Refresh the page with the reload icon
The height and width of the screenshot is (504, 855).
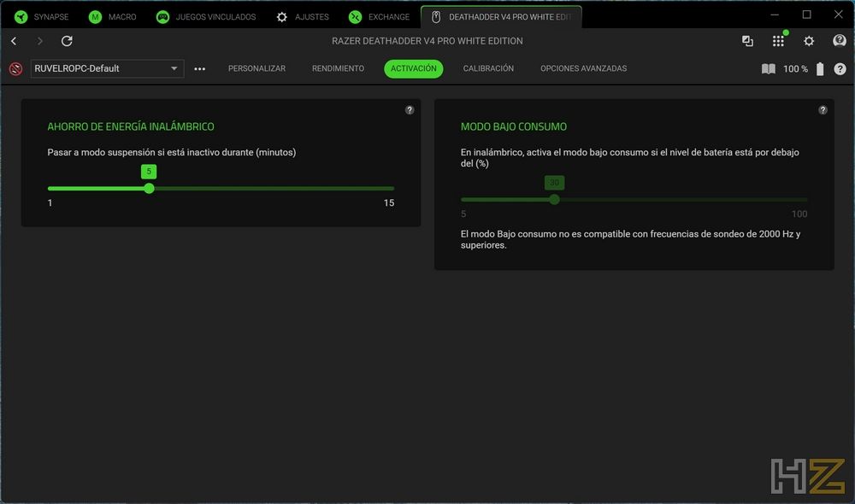click(67, 41)
